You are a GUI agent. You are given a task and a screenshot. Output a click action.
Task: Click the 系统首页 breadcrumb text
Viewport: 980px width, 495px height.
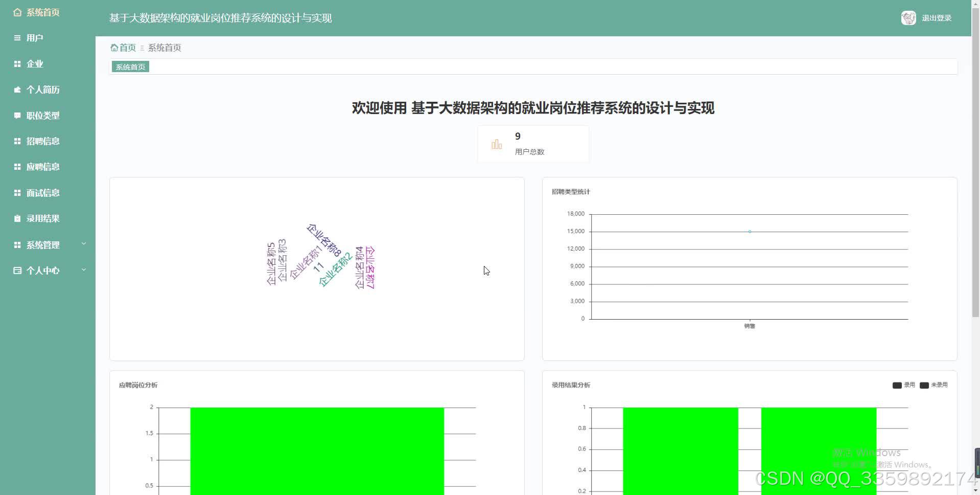[x=165, y=48]
